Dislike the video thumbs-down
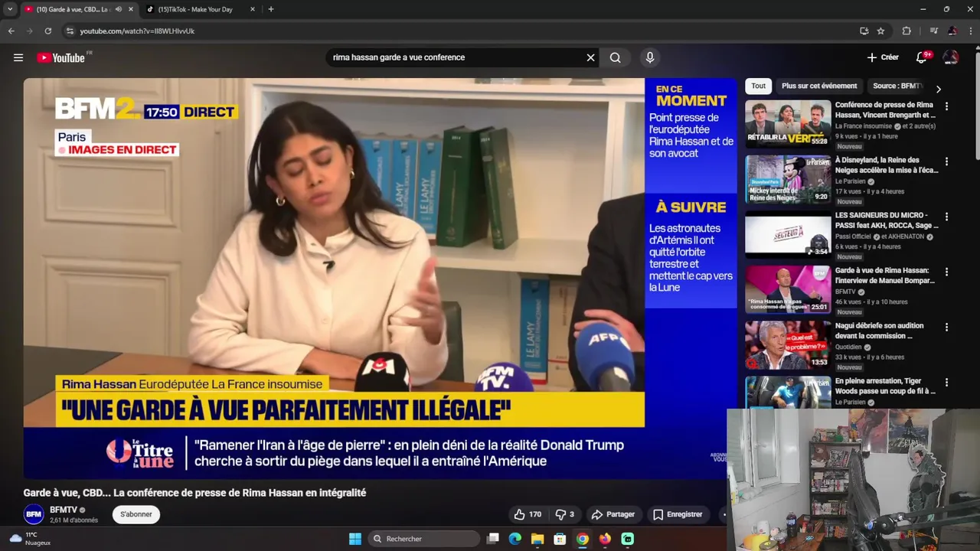The height and width of the screenshot is (551, 980). pos(565,514)
